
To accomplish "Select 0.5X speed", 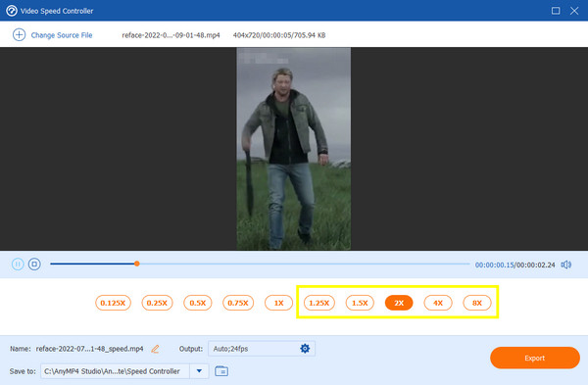I will pos(198,303).
